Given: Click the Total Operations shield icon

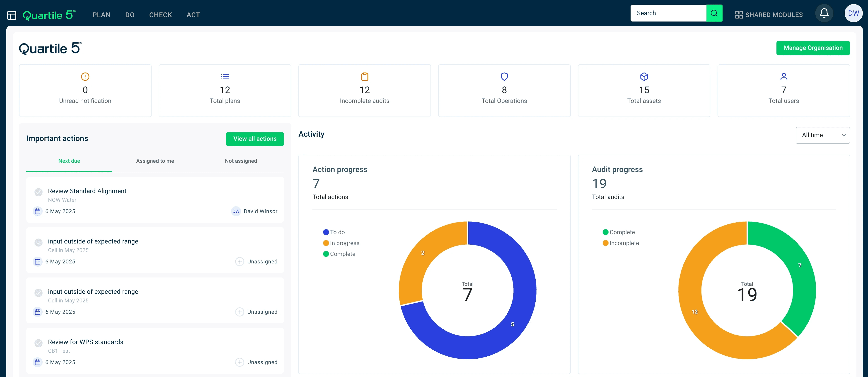Looking at the screenshot, I should tap(504, 77).
